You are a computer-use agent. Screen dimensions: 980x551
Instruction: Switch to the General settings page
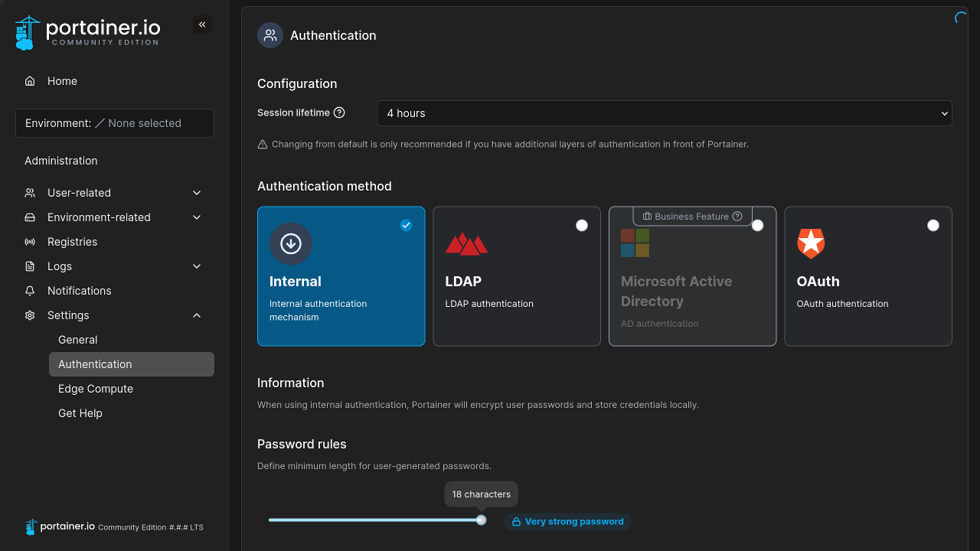[77, 339]
